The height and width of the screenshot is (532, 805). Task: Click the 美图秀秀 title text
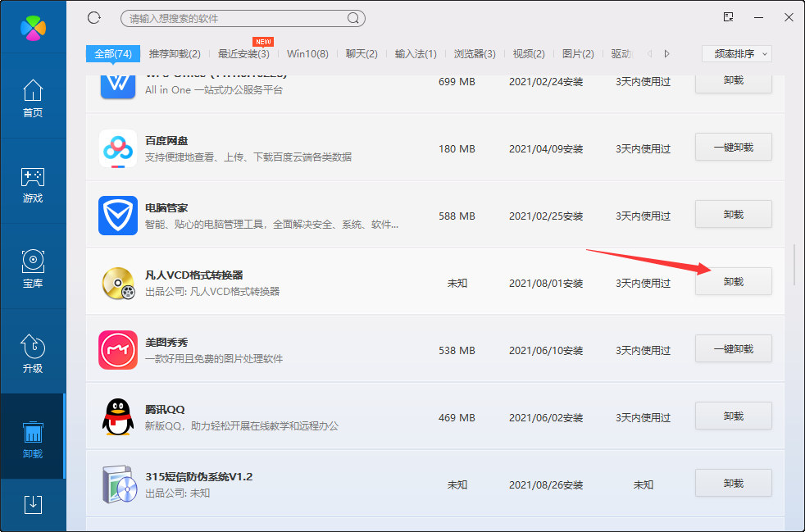[166, 343]
